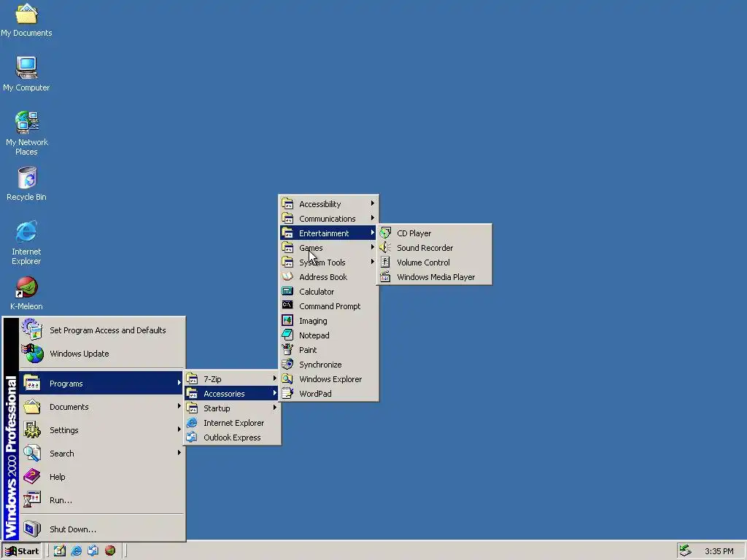Expand the Communications submenu arrow

pyautogui.click(x=373, y=218)
